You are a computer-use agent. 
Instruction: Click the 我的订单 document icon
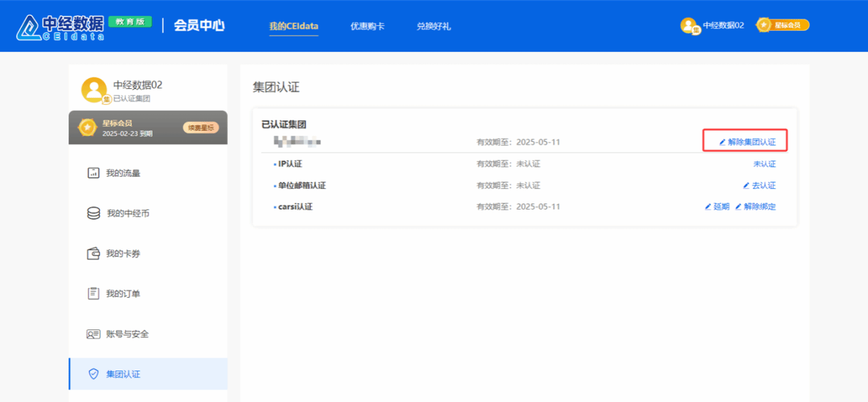[93, 294]
